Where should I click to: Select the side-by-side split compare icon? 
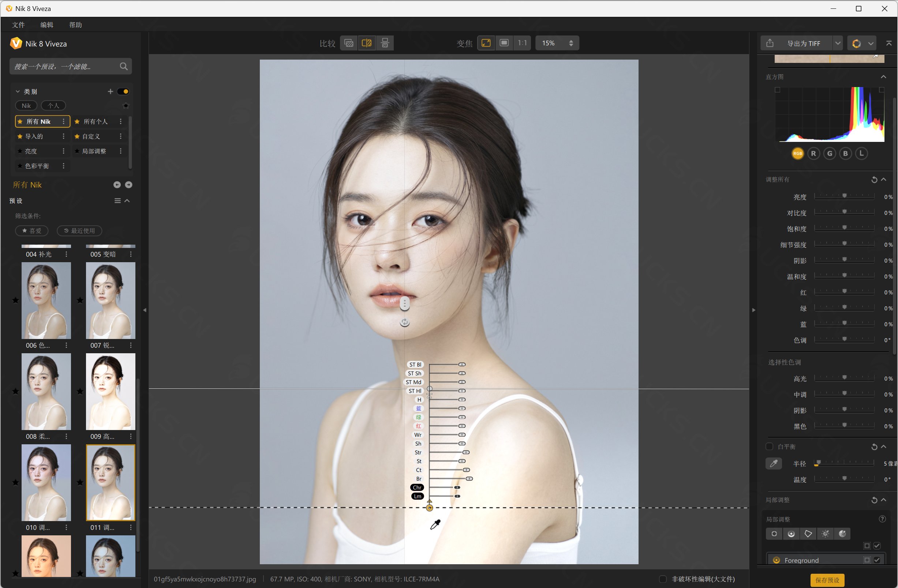[x=367, y=43]
